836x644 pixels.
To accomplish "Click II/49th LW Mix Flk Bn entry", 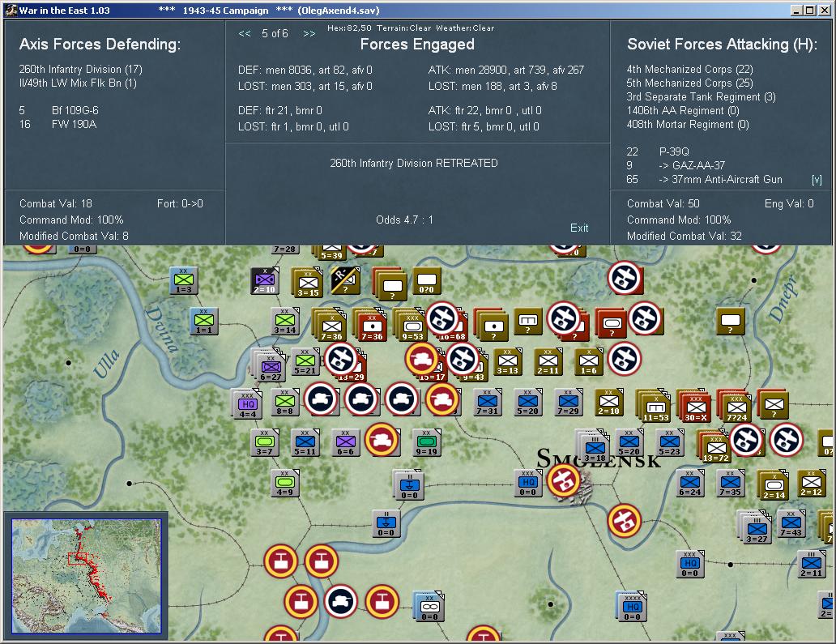I will point(78,83).
